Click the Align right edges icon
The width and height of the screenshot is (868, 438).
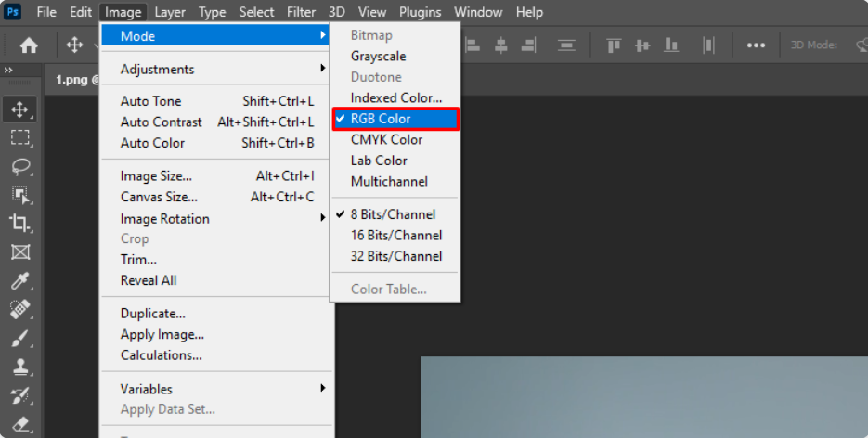click(529, 45)
